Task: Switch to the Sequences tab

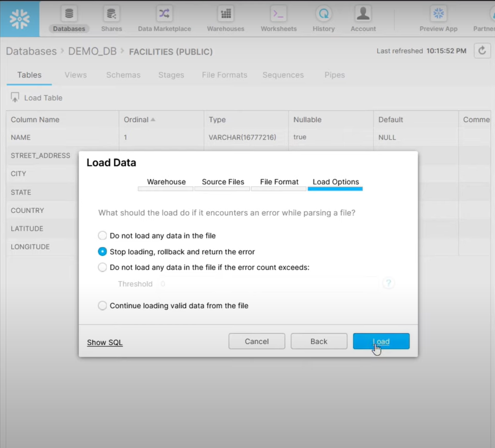Action: pos(283,75)
